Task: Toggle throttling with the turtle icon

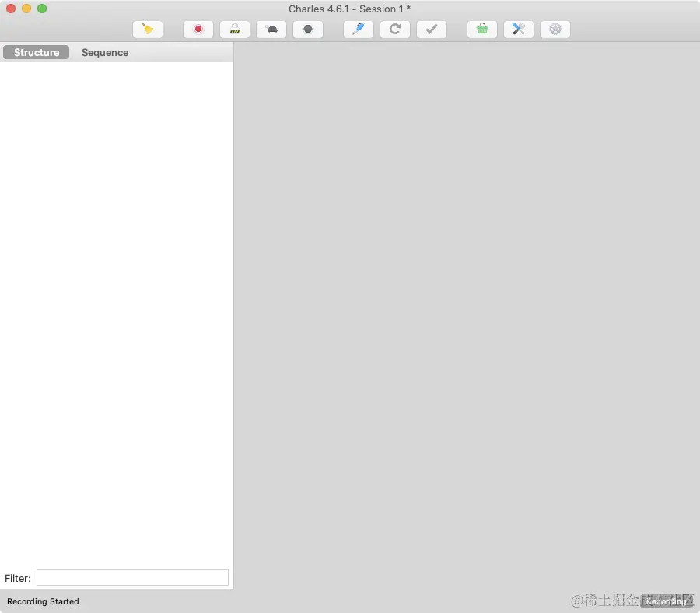Action: tap(271, 30)
